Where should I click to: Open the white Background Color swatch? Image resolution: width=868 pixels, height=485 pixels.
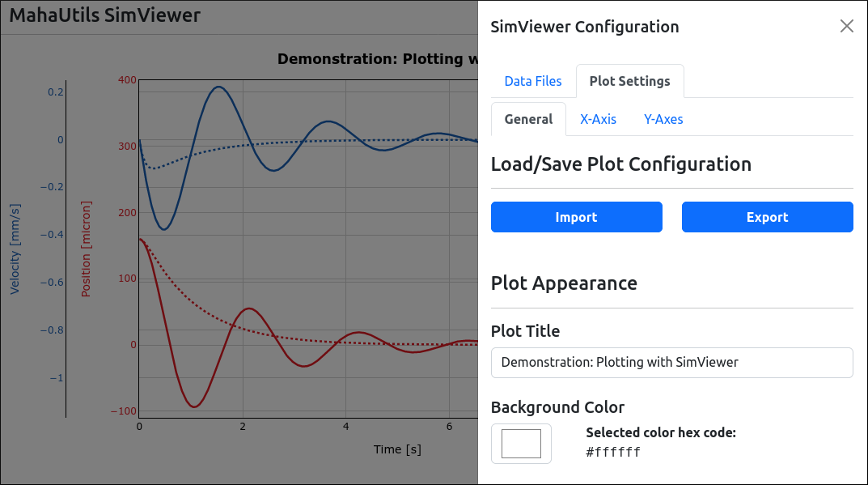coord(521,444)
